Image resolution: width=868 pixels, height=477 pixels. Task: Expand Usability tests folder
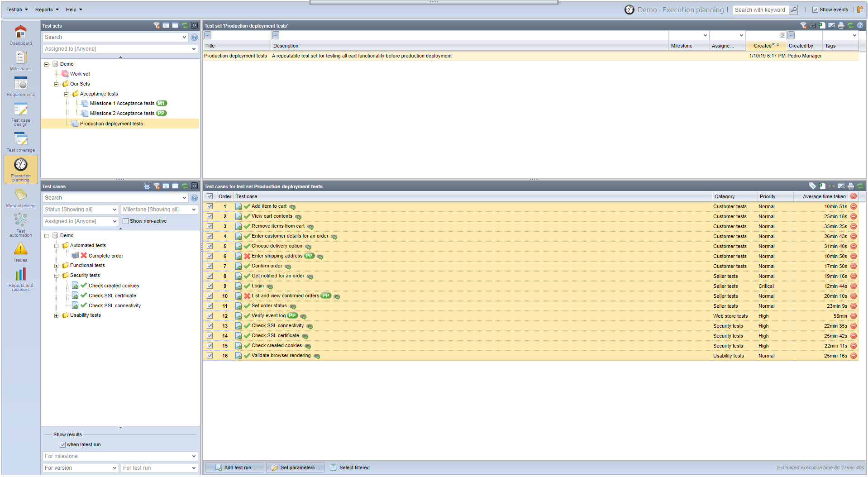tap(57, 315)
